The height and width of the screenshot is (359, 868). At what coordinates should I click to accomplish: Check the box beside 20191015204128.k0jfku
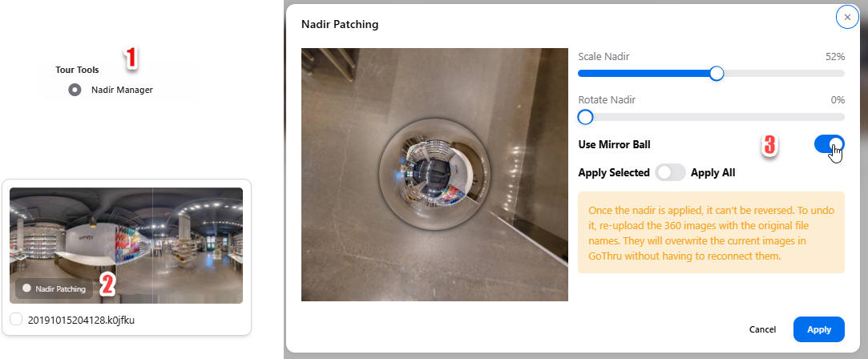coord(16,319)
